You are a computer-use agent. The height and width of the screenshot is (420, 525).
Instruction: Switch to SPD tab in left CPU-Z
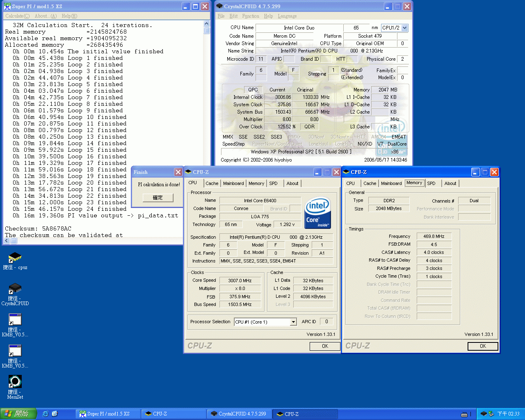(x=274, y=183)
